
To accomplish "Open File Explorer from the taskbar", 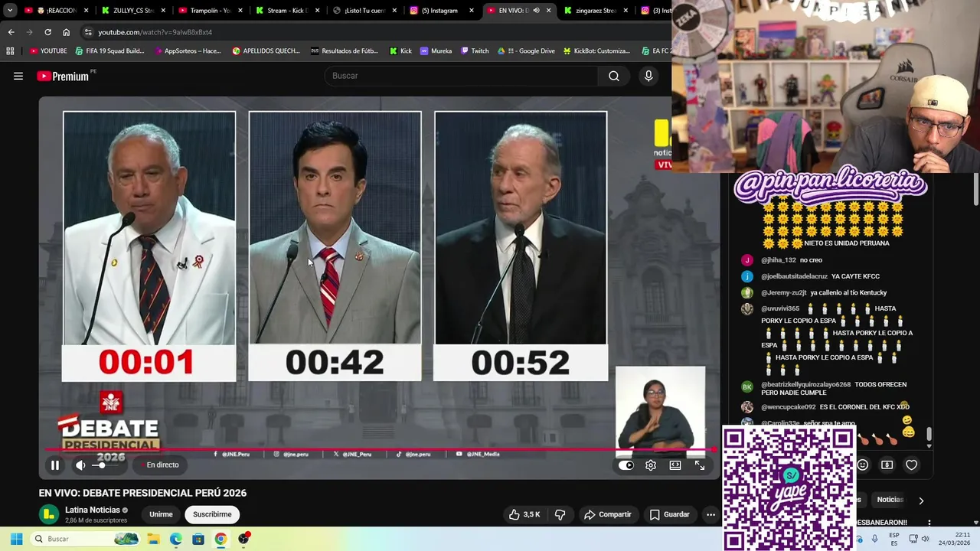I will 153,539.
